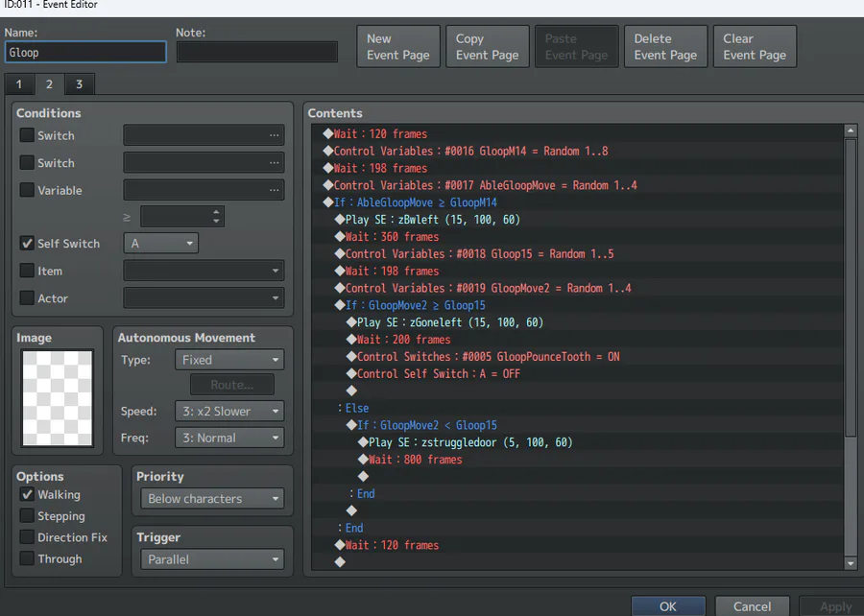Click the Cancel button
Viewport: 864px width, 616px height.
click(752, 606)
